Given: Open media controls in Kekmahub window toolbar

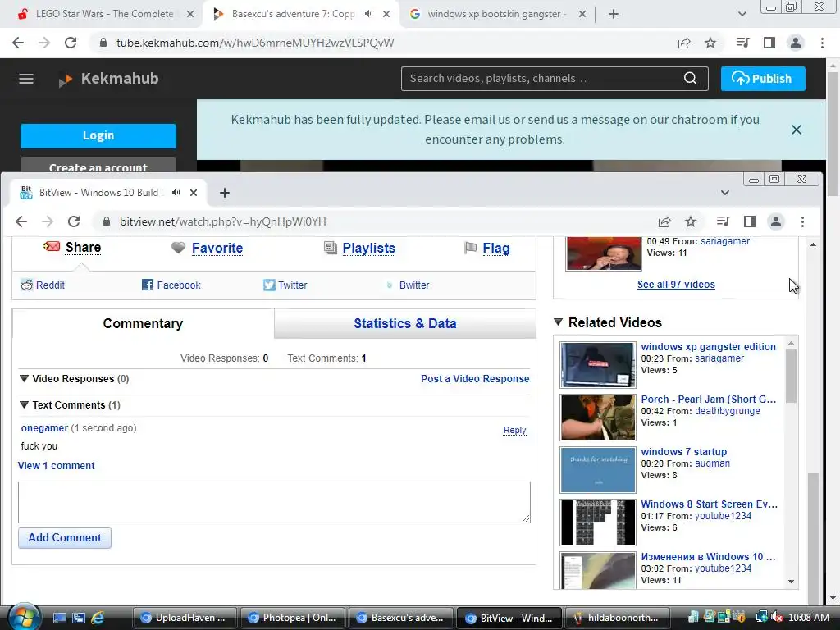Looking at the screenshot, I should pos(742,43).
